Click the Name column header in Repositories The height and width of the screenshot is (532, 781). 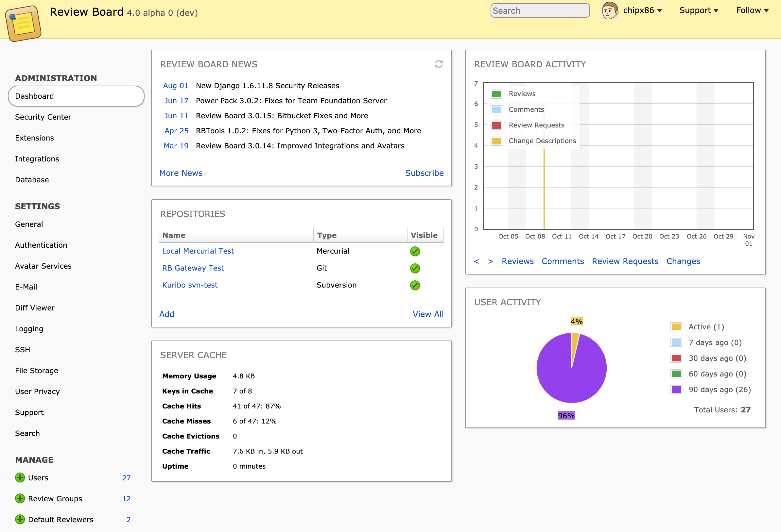[x=236, y=235]
